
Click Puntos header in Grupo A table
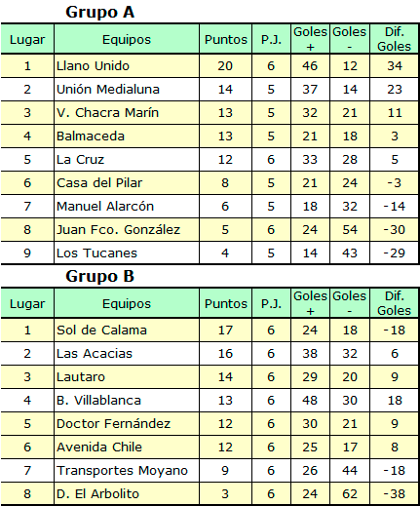point(226,40)
